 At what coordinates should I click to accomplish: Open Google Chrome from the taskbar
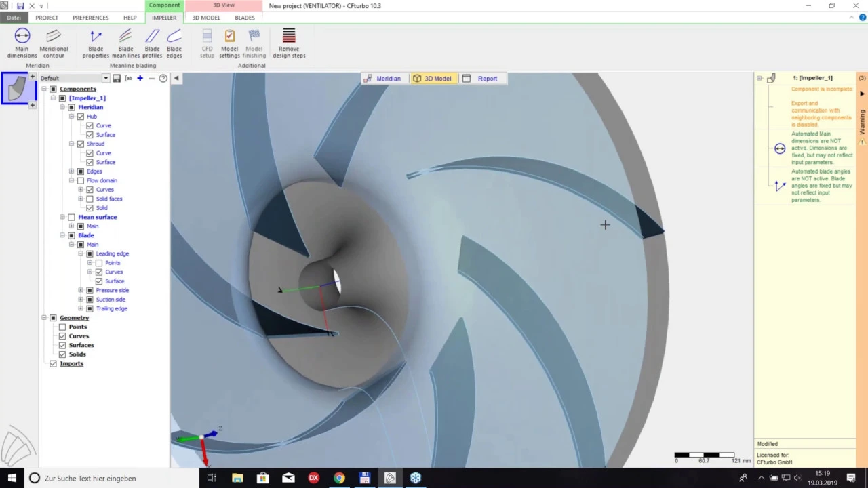tap(339, 478)
